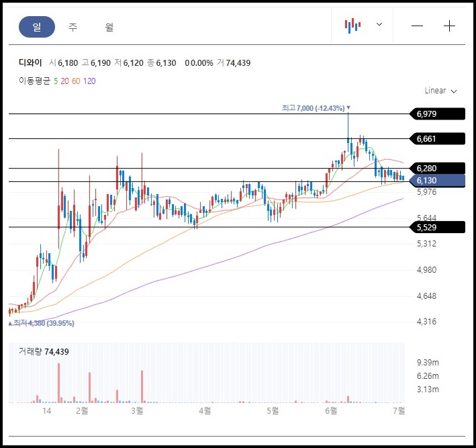Click the 6월 date axis label

(x=331, y=410)
